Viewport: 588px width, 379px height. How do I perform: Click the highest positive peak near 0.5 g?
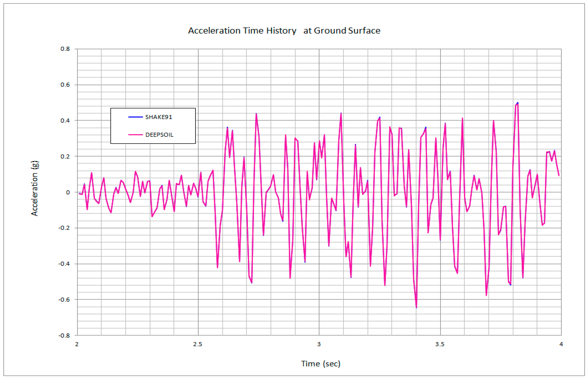[518, 103]
